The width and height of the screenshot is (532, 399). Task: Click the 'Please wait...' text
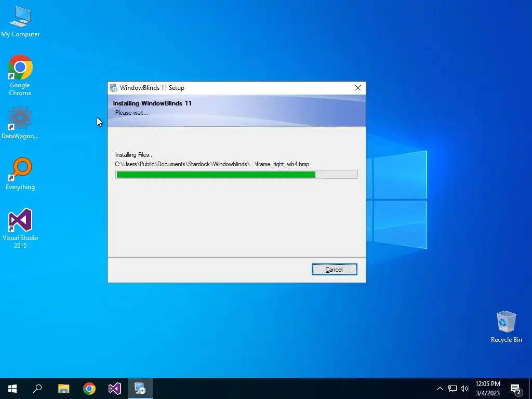click(x=131, y=113)
